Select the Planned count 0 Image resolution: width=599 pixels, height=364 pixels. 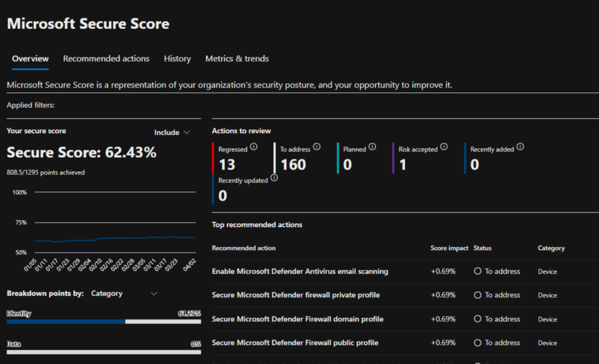(347, 165)
